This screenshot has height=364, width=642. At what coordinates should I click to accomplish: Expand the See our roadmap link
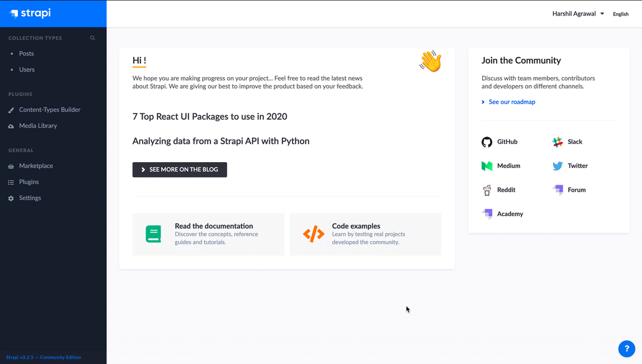point(511,102)
